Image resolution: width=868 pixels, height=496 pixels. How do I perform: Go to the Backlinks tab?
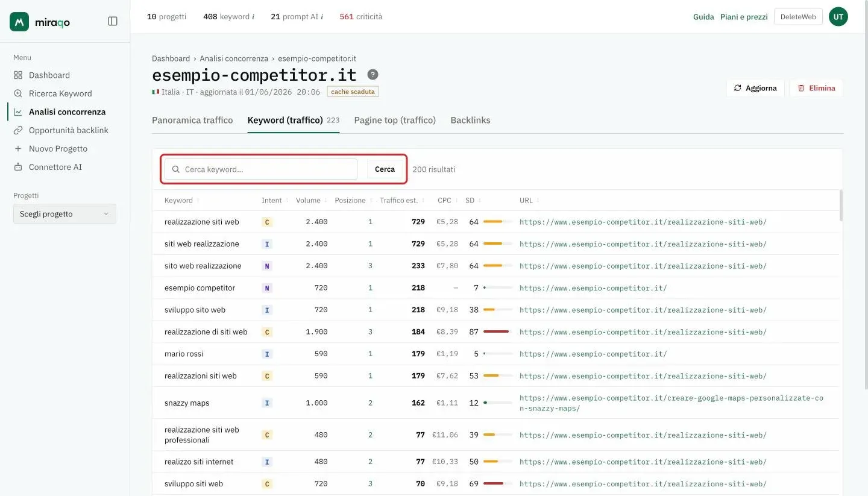[x=470, y=120]
